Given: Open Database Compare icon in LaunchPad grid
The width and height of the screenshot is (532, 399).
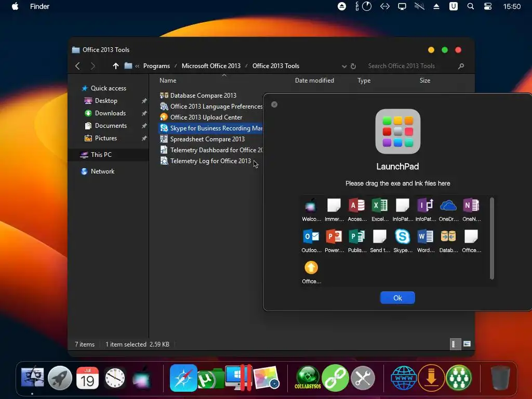Looking at the screenshot, I should click(448, 241).
